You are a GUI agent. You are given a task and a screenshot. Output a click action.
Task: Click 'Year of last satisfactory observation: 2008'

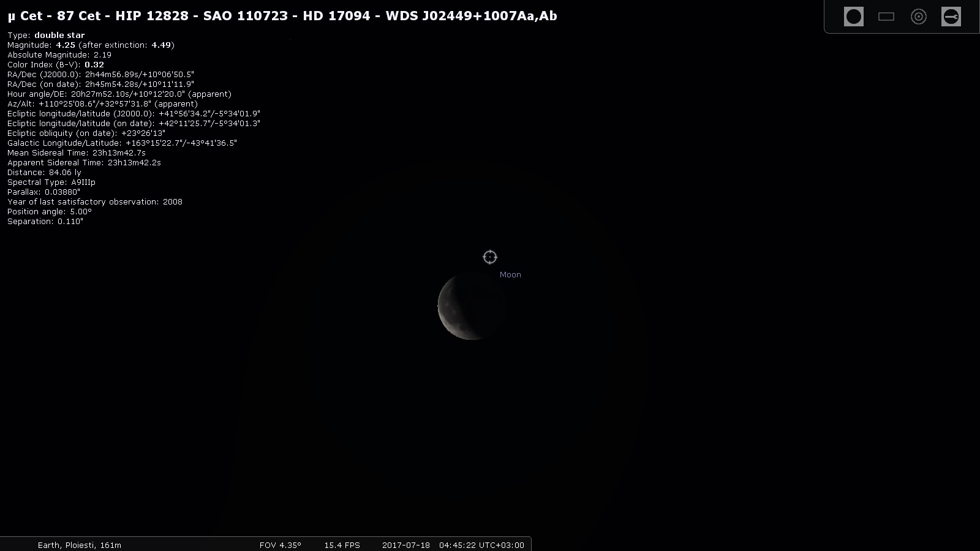tap(95, 202)
